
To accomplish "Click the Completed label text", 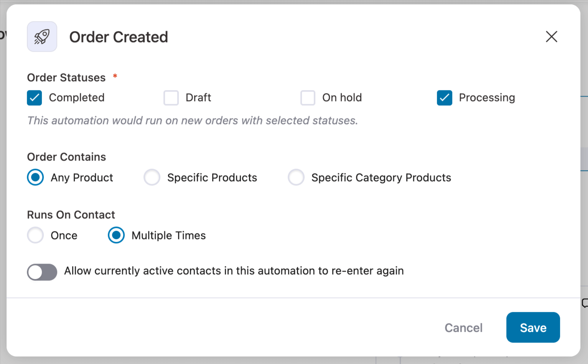I will pyautogui.click(x=76, y=98).
